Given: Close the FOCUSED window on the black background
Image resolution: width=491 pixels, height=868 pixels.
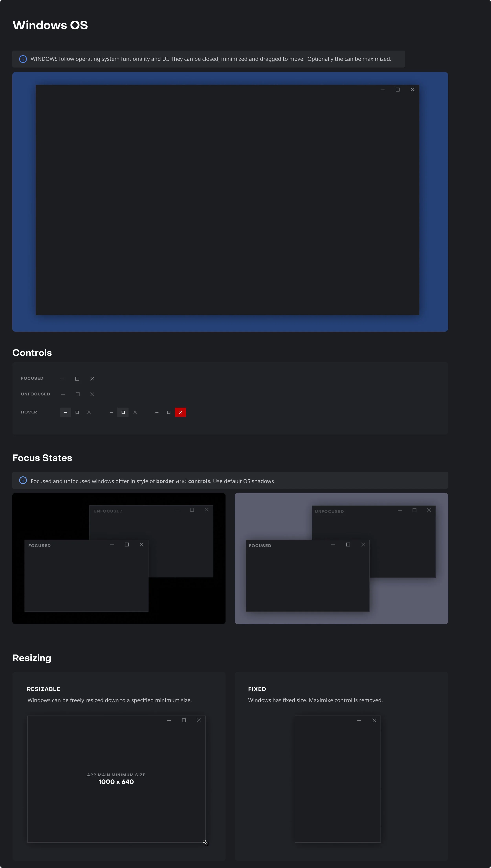Looking at the screenshot, I should pyautogui.click(x=142, y=544).
